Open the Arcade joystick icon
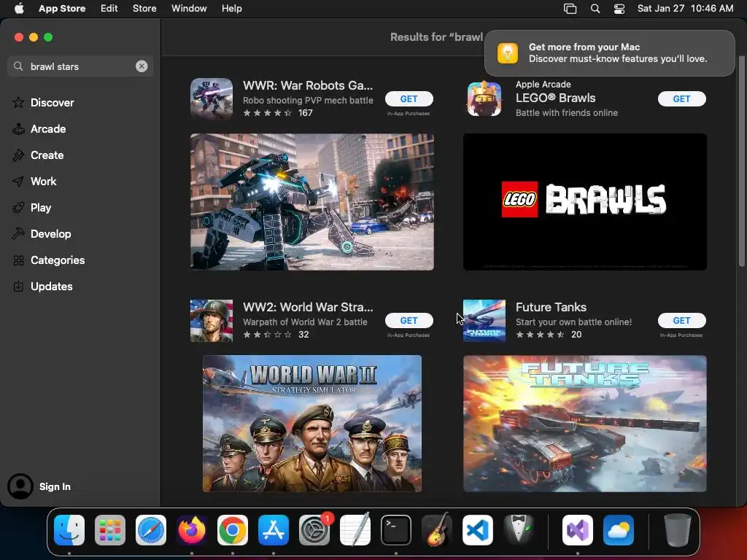The height and width of the screenshot is (560, 747). point(18,128)
